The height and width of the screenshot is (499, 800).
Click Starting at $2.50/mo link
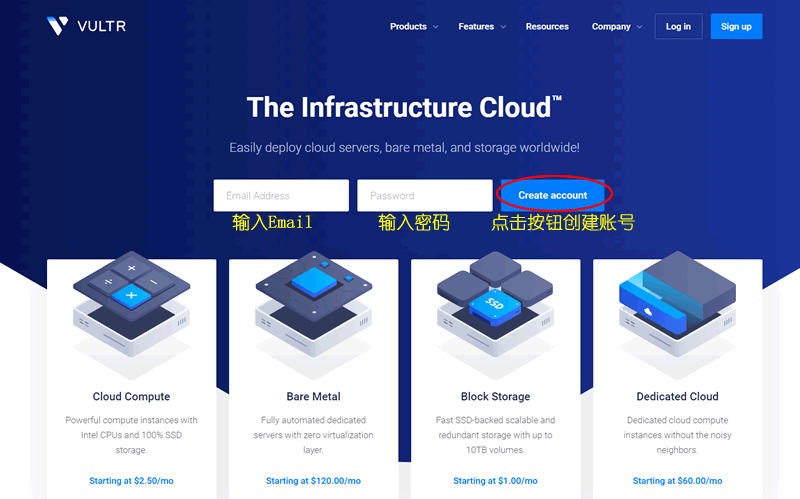(131, 481)
